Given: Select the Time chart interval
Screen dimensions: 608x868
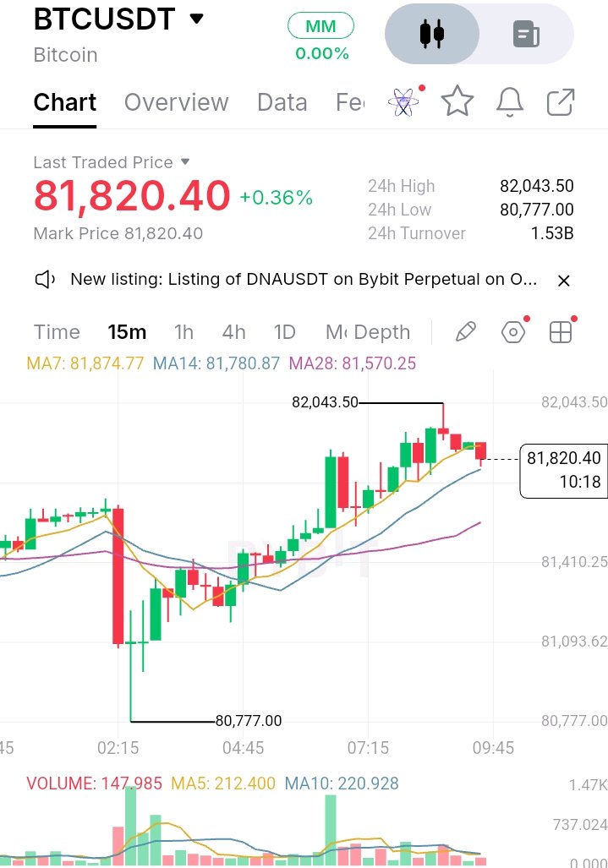Looking at the screenshot, I should coord(57,332).
